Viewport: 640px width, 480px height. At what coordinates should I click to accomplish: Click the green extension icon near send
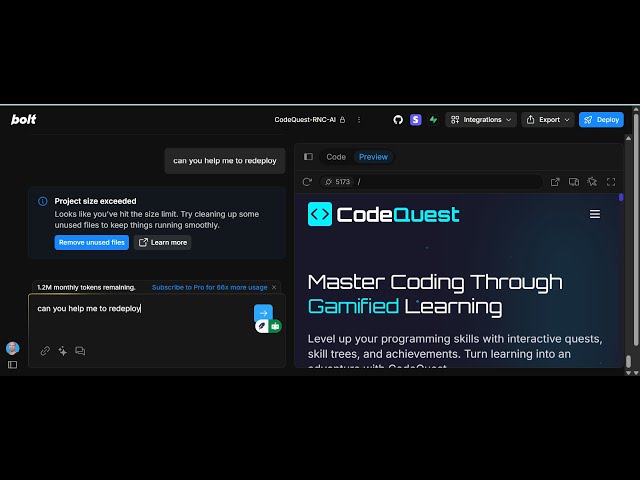coord(276,326)
